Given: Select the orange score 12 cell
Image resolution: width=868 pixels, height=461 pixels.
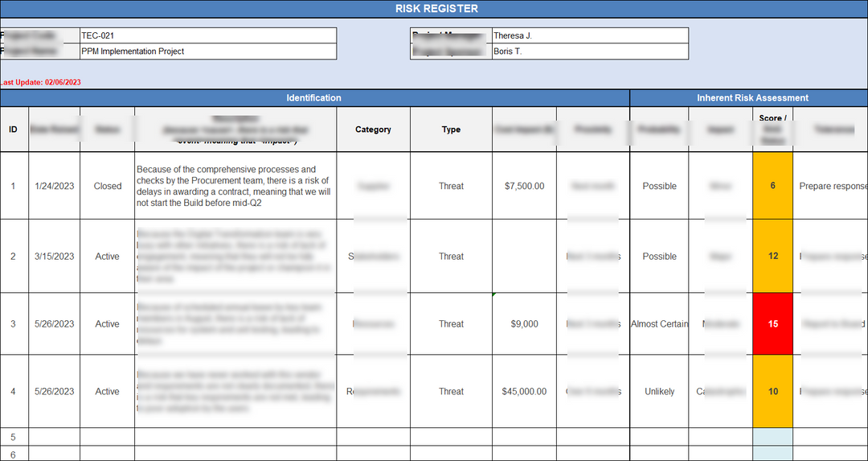Looking at the screenshot, I should point(772,257).
